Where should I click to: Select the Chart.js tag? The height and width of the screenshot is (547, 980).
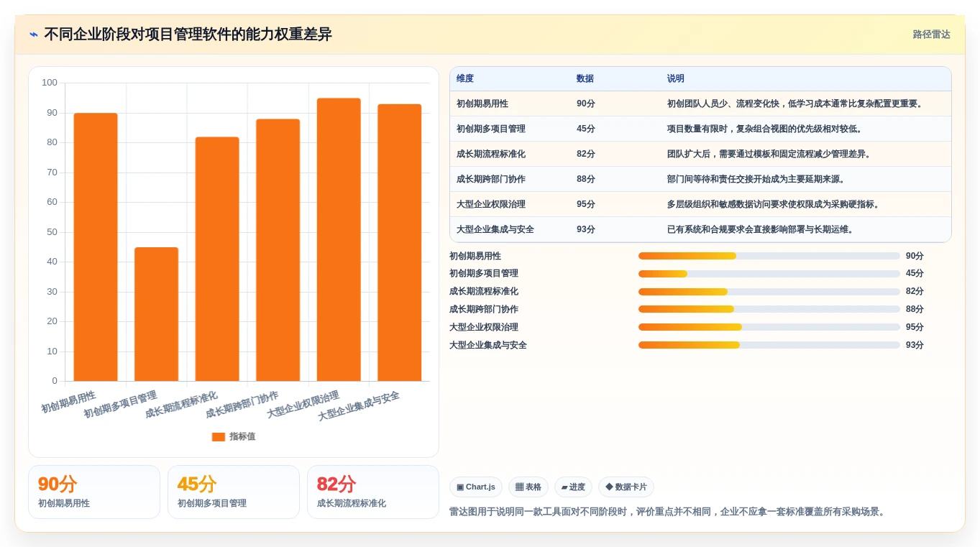476,487
